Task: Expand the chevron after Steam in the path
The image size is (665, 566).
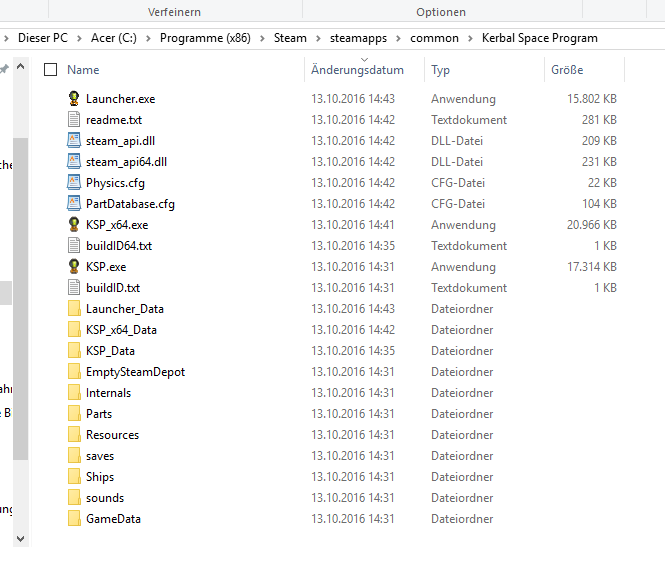Action: (x=316, y=38)
